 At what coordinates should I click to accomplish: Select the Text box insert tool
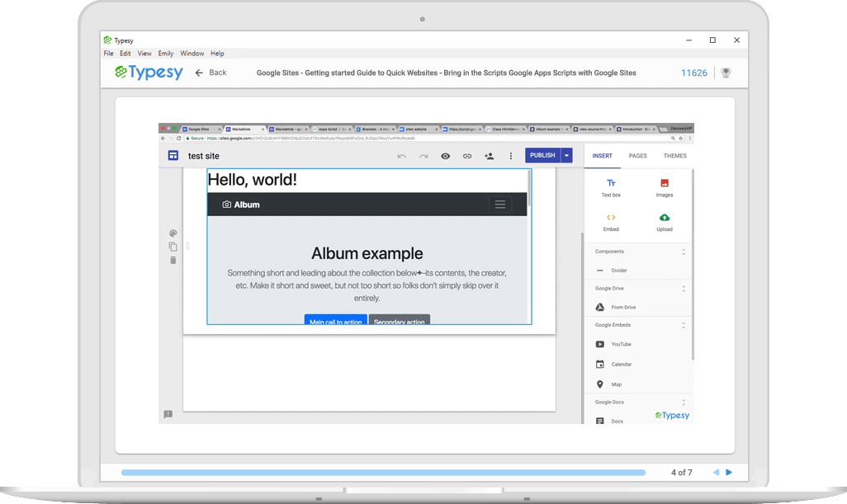tap(610, 188)
